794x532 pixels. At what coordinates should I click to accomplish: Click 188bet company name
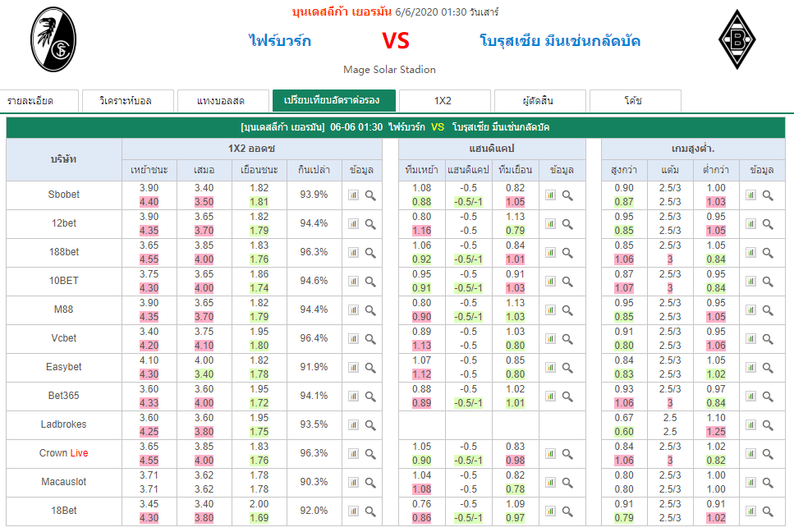pyautogui.click(x=64, y=252)
